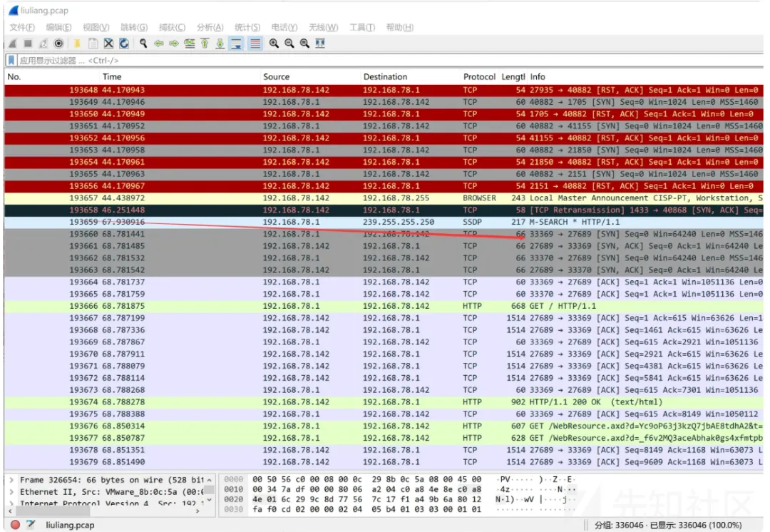This screenshot has height=532, width=770.
Task: Jump to the last packet arrow icon
Action: [220, 44]
